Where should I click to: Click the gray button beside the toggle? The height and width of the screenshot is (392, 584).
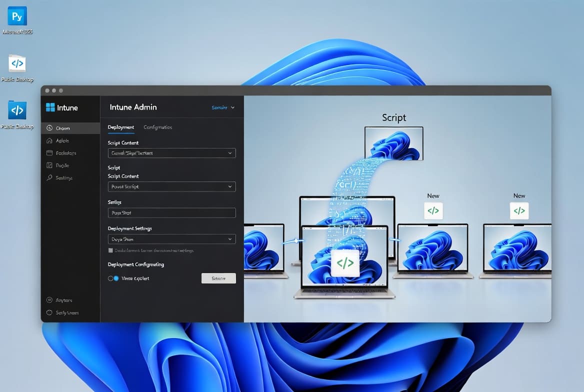(x=218, y=278)
